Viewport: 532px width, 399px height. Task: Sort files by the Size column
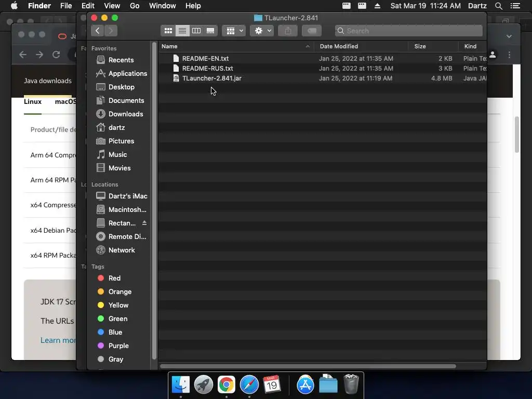(x=433, y=46)
